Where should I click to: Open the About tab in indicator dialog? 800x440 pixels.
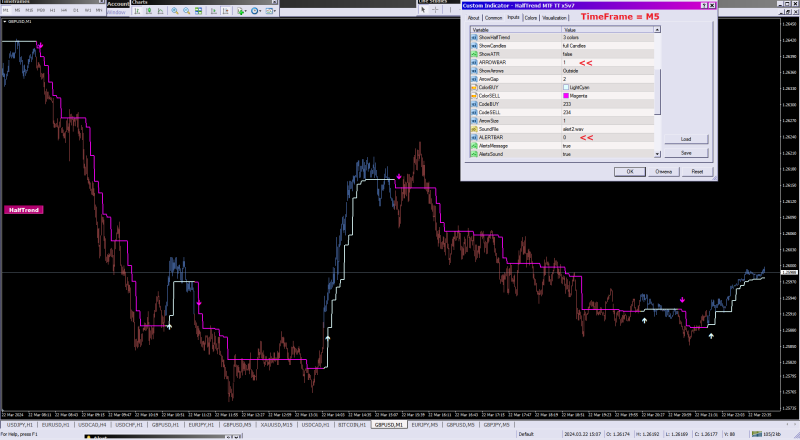(x=473, y=18)
